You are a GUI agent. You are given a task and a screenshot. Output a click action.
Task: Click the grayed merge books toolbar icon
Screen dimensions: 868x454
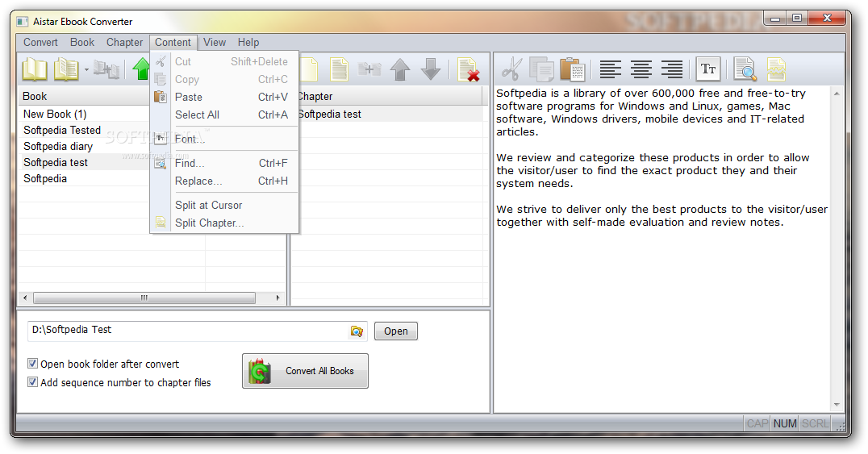tap(106, 70)
